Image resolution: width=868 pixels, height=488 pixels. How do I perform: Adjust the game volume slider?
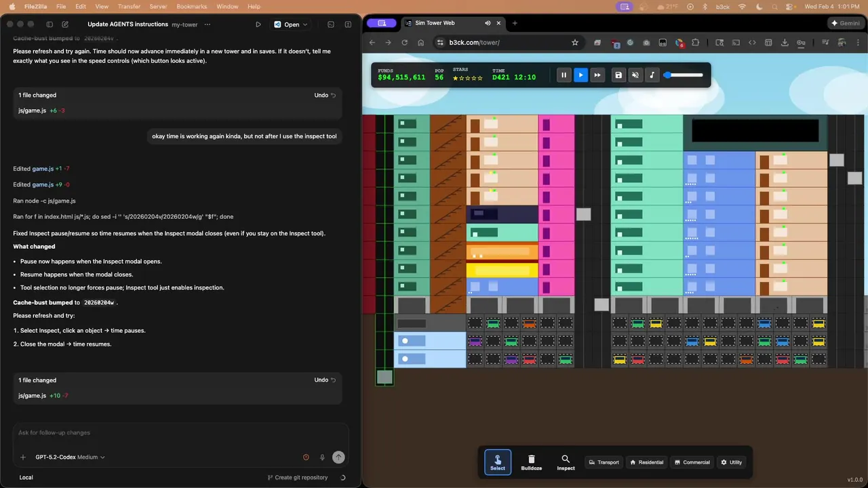[684, 75]
